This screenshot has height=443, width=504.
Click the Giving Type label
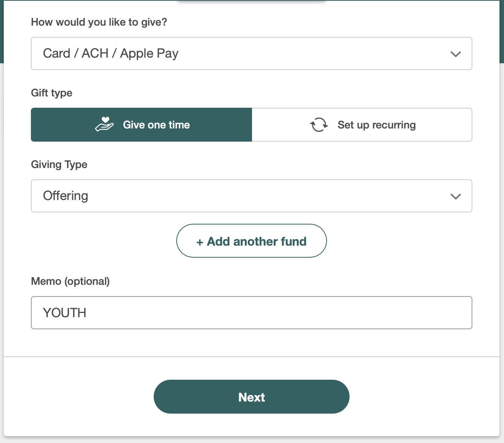tap(59, 165)
